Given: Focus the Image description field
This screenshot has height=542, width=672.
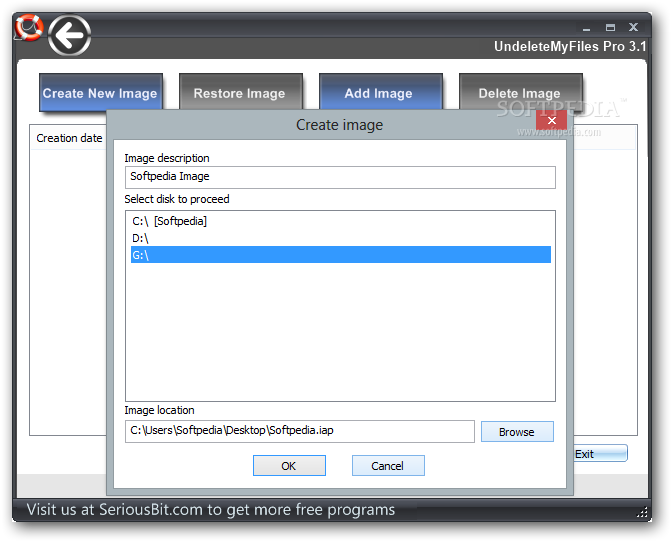Looking at the screenshot, I should pos(340,177).
